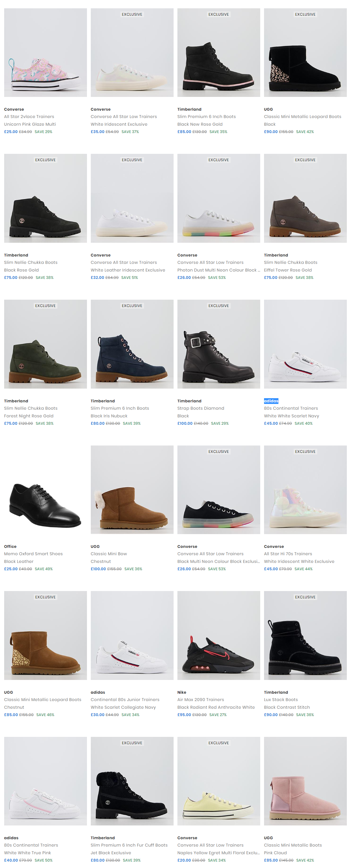Open the unicorn pink Converse trainers image
351x868 pixels.
(x=45, y=53)
